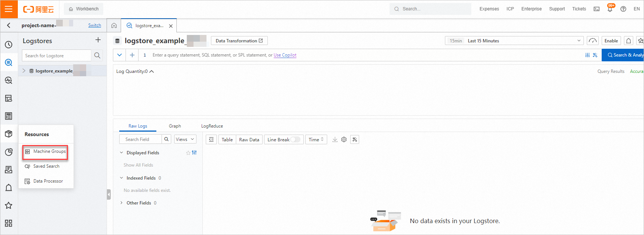
Task: Open the Cloud Shell terminal icon
Action: (596, 9)
